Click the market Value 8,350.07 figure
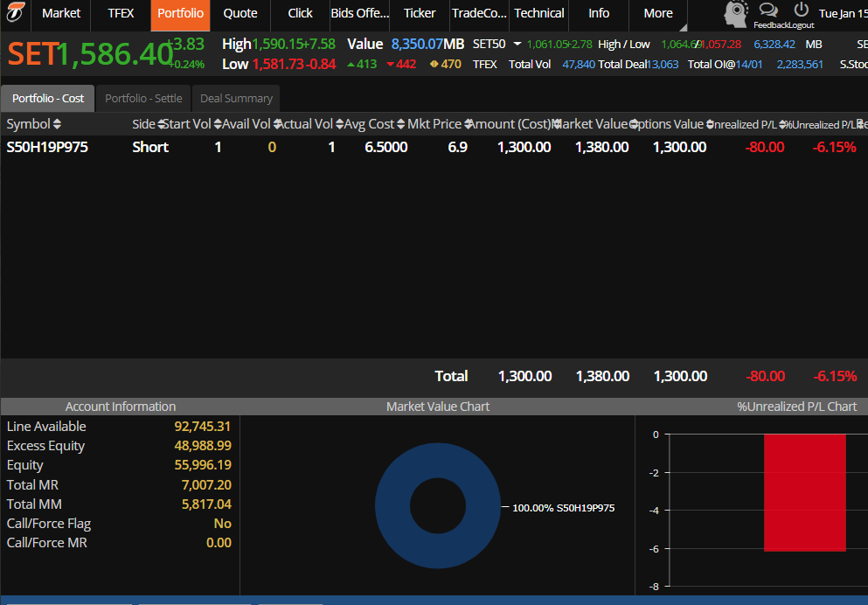868x605 pixels. pyautogui.click(x=418, y=45)
